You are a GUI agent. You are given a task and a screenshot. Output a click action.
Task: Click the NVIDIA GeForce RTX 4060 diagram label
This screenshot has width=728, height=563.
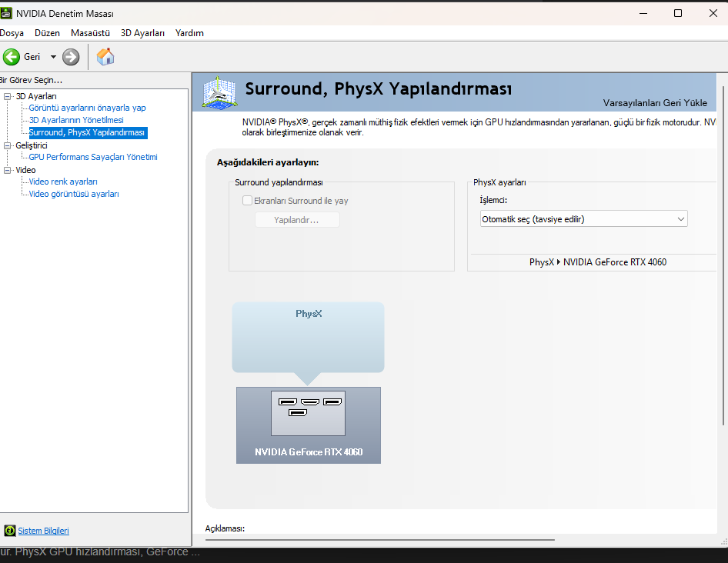pos(309,452)
